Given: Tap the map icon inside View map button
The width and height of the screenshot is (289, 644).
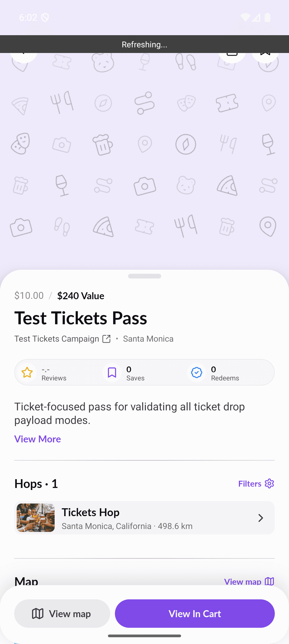Looking at the screenshot, I should pos(38,614).
